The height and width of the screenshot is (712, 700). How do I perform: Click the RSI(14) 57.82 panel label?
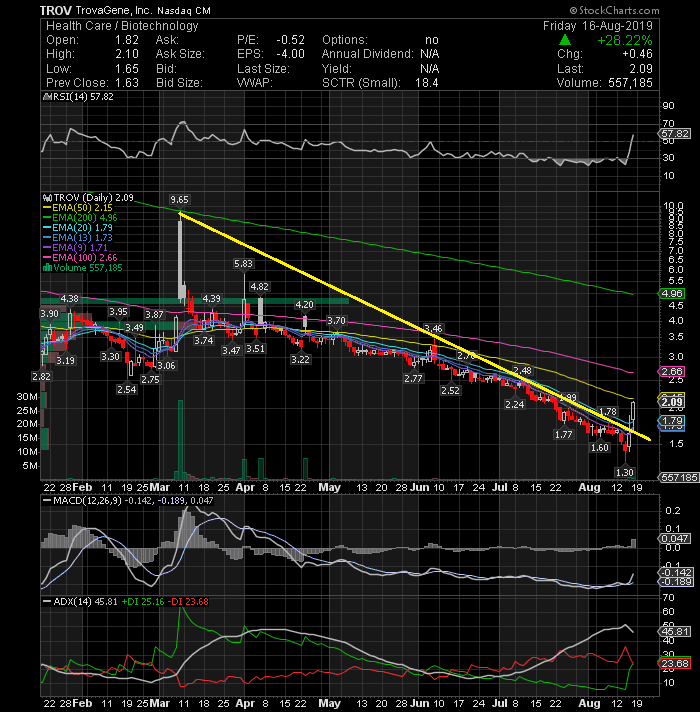click(82, 97)
